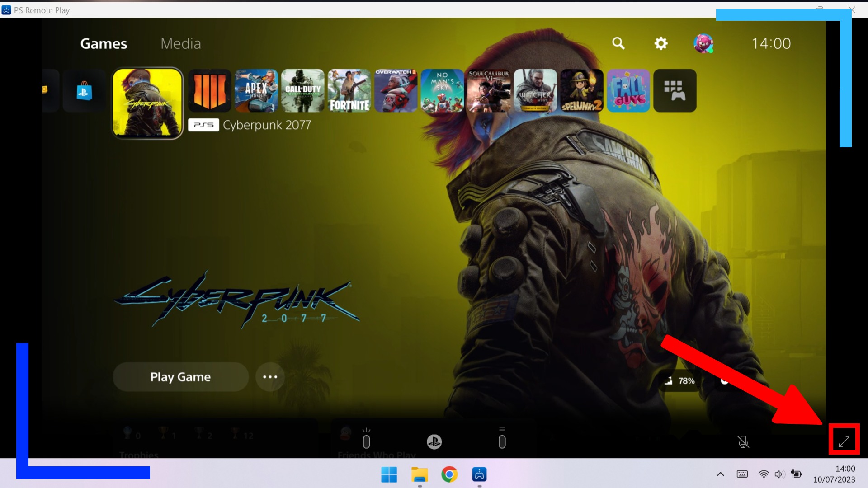Switch to the Media tab
This screenshot has height=488, width=868.
(x=180, y=43)
